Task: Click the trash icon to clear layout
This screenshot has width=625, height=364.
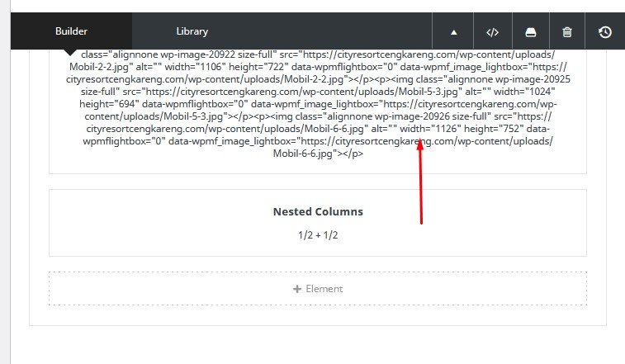Action: [x=567, y=32]
